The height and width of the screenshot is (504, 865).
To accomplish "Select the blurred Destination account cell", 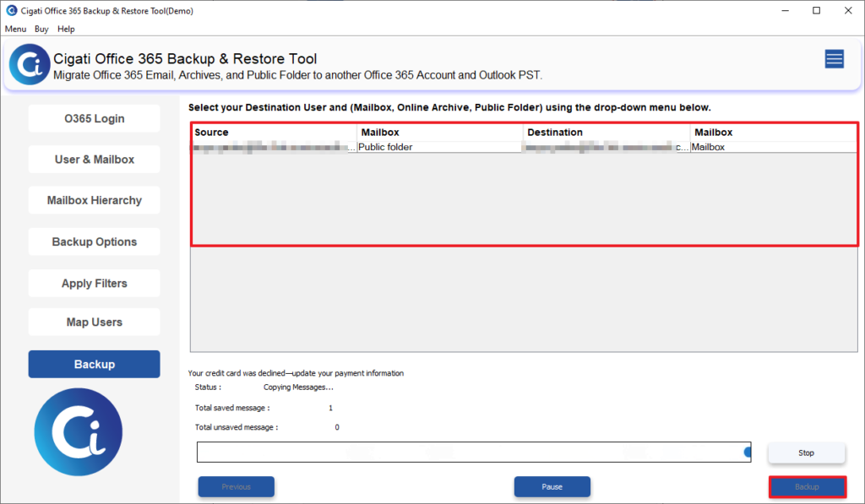I will click(606, 147).
